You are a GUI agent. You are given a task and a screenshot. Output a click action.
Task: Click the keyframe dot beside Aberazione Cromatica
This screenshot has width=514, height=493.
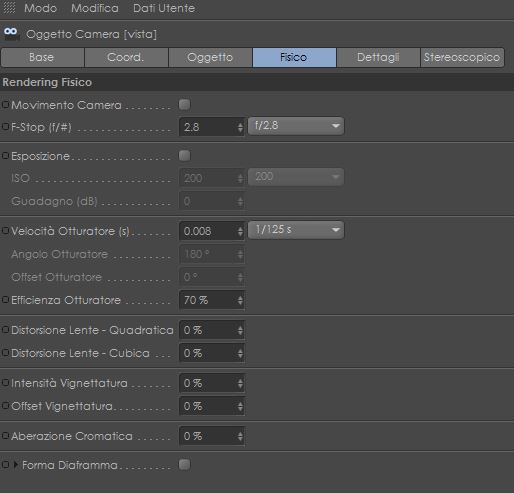pyautogui.click(x=5, y=436)
